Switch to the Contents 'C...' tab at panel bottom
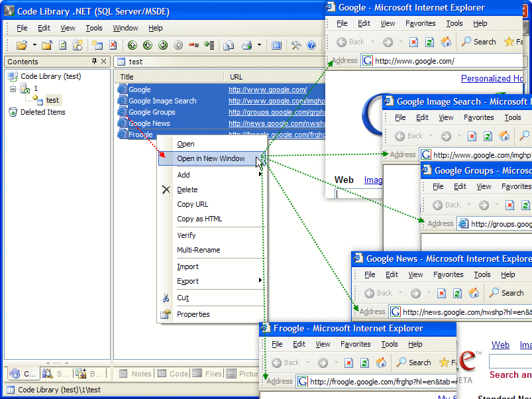The image size is (532, 399). 23,374
